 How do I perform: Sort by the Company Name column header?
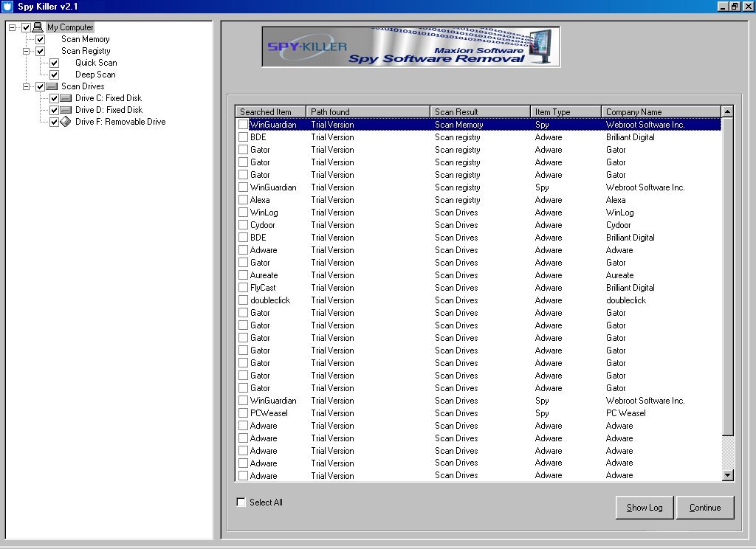[x=661, y=112]
